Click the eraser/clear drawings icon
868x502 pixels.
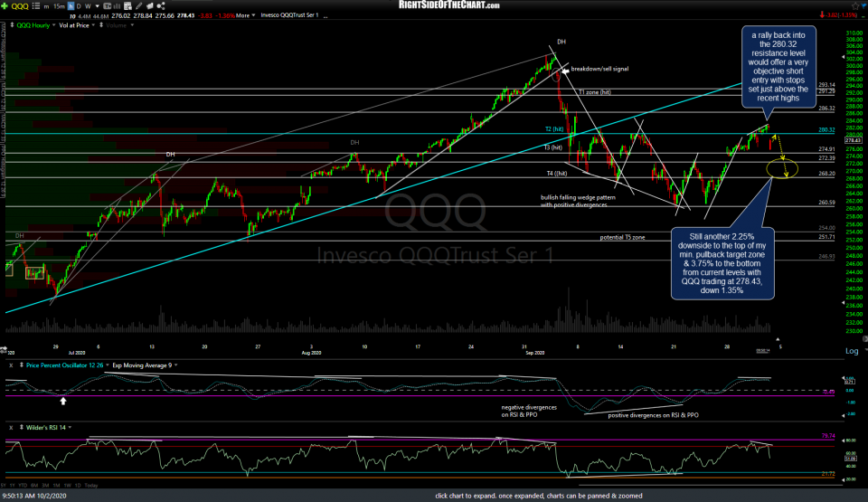tap(149, 6)
